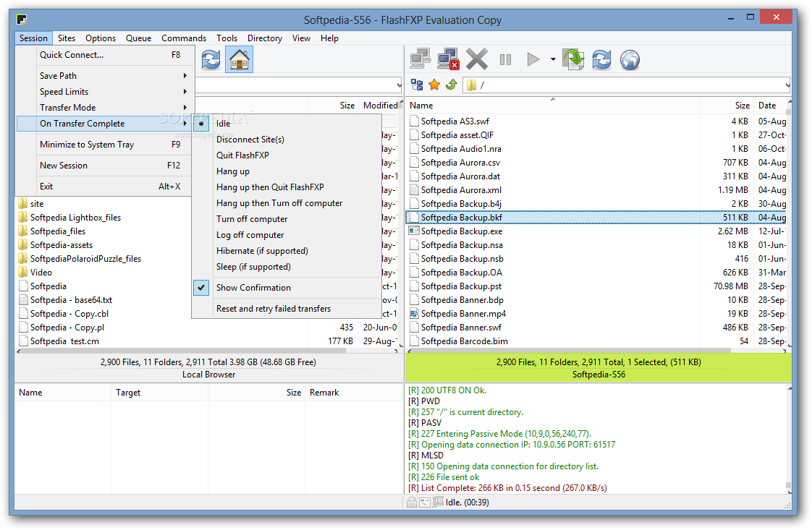Choose Quick Connect... from Session menu
812x530 pixels.
(105, 55)
